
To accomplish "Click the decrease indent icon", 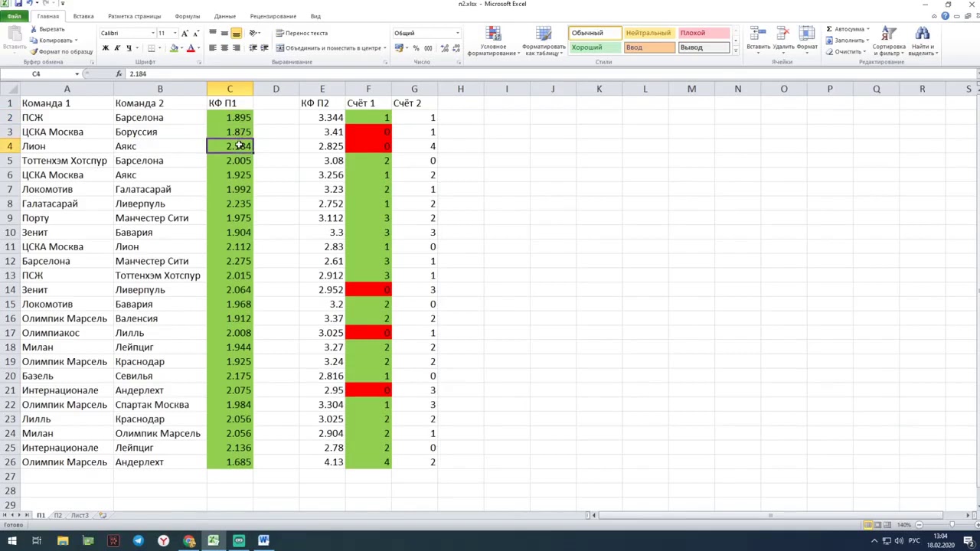I will (x=253, y=48).
